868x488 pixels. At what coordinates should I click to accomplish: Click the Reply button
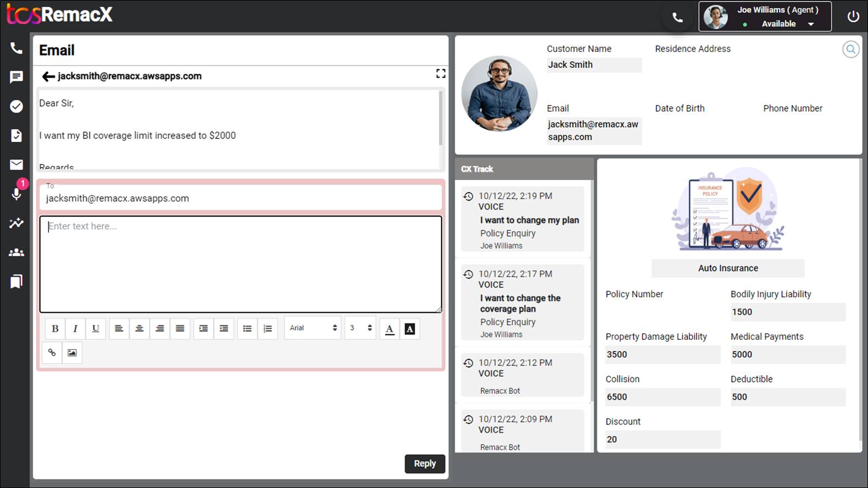[425, 464]
